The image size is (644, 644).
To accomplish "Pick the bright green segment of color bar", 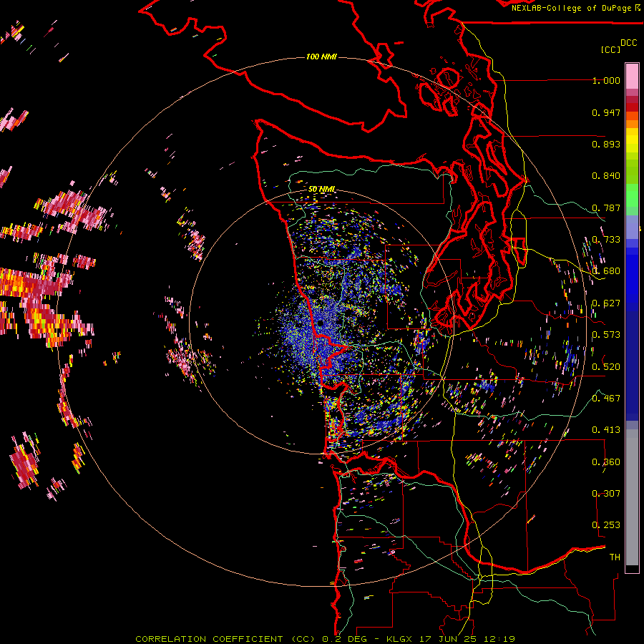I will pos(632,195).
